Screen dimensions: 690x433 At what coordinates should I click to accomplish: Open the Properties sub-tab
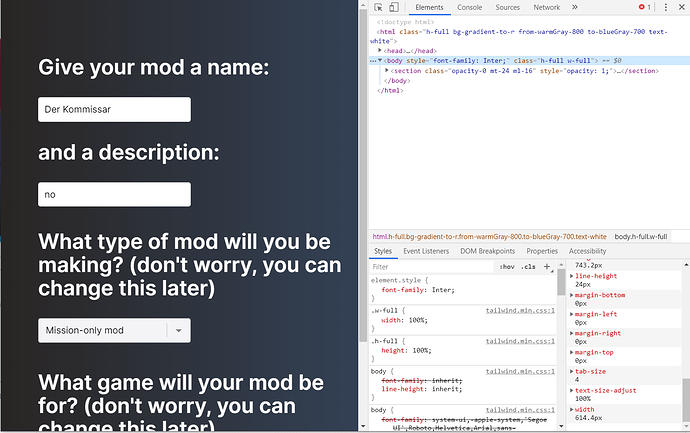click(542, 251)
